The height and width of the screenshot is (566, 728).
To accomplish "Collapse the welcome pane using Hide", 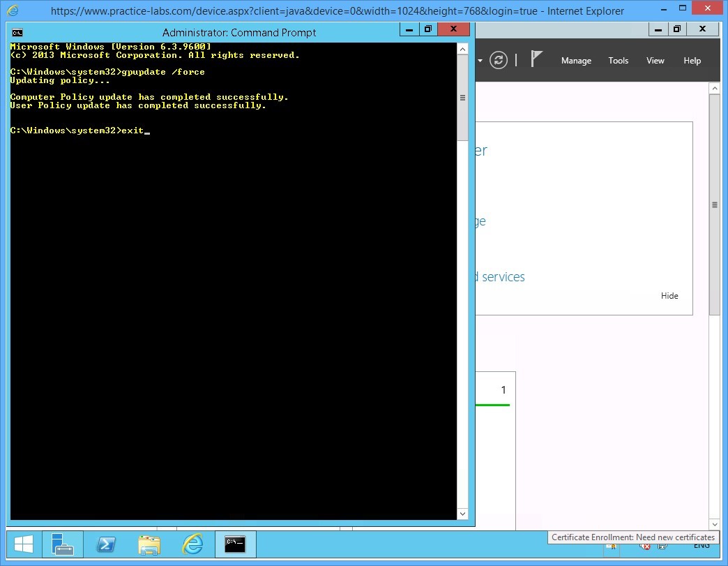I will [669, 295].
